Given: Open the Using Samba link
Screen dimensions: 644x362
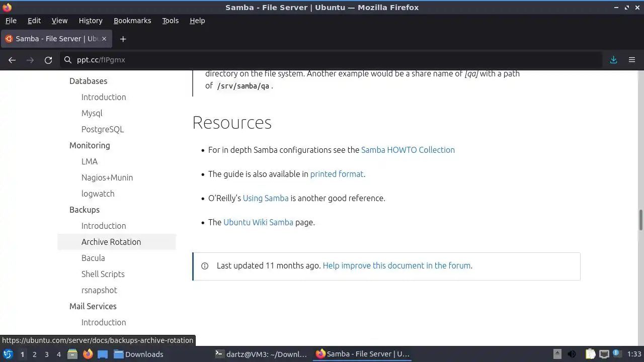Looking at the screenshot, I should pyautogui.click(x=266, y=198).
